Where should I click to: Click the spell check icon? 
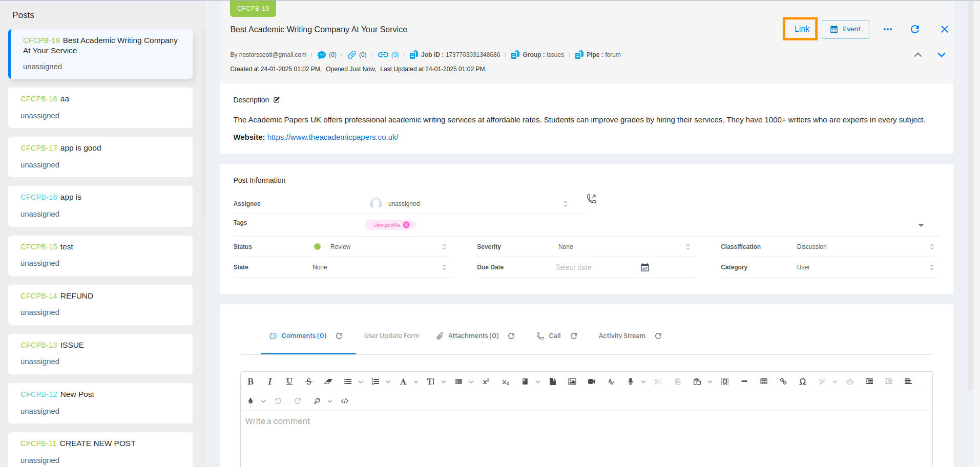(x=611, y=381)
